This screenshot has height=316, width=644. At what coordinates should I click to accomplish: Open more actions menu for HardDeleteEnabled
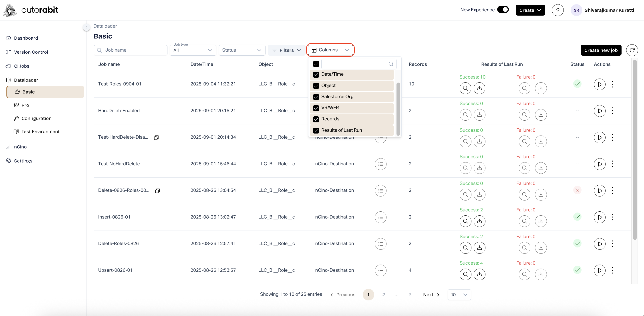coord(612,111)
